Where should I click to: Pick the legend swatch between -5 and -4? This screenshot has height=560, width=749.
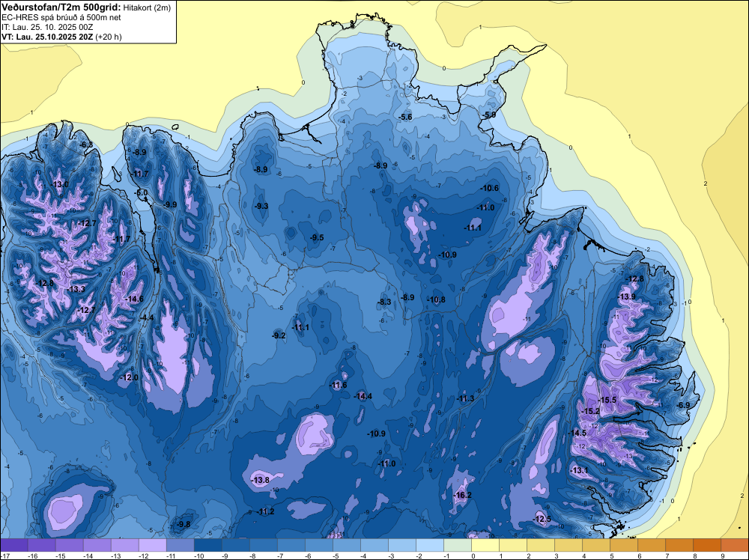(x=347, y=545)
